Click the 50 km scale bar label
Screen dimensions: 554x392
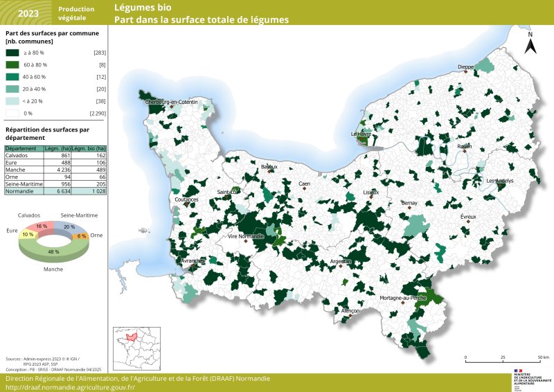coord(544,357)
